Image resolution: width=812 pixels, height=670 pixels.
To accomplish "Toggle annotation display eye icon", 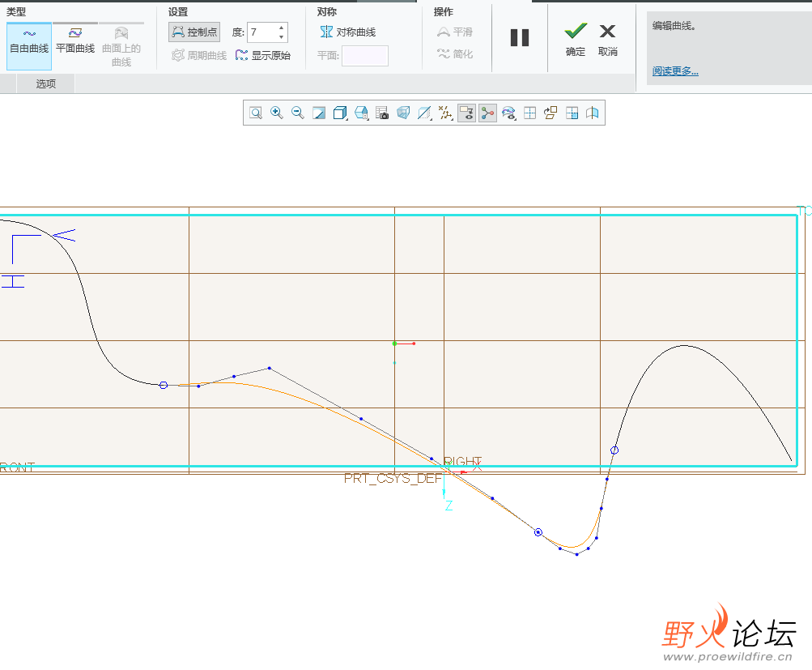I will [466, 113].
